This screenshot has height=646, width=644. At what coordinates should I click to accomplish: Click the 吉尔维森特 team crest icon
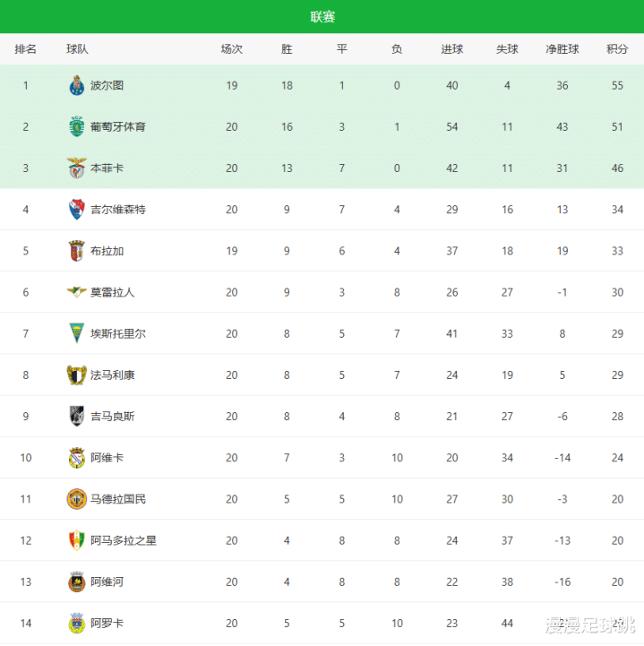click(76, 209)
